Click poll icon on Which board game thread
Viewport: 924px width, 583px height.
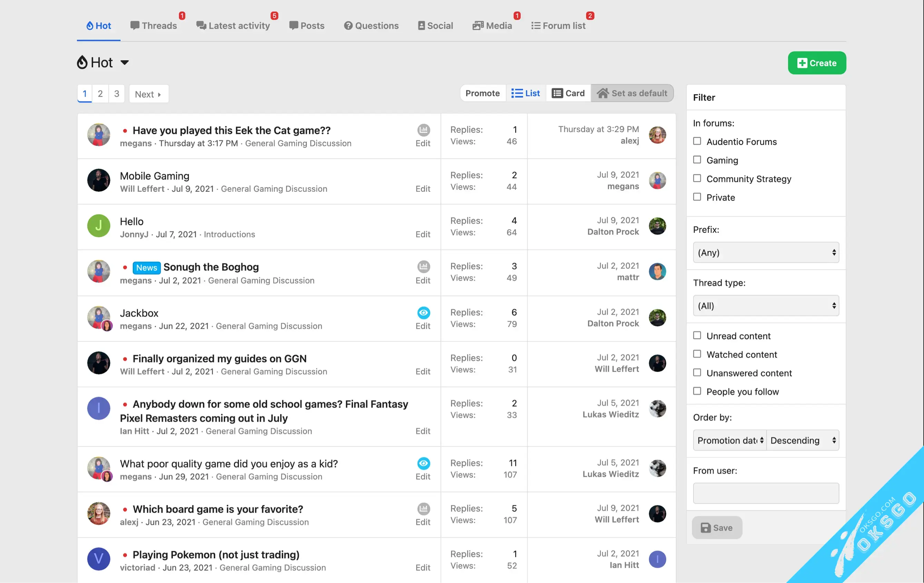[423, 509]
